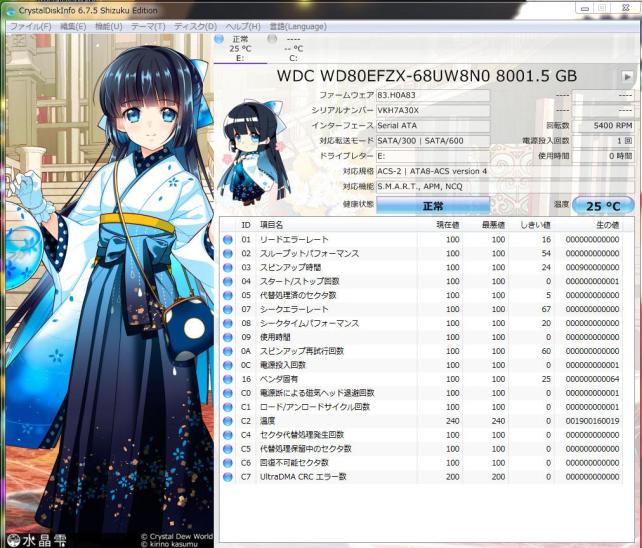The width and height of the screenshot is (642, 548).
Task: Select the リードエラーレート attribute name
Action: point(294,240)
